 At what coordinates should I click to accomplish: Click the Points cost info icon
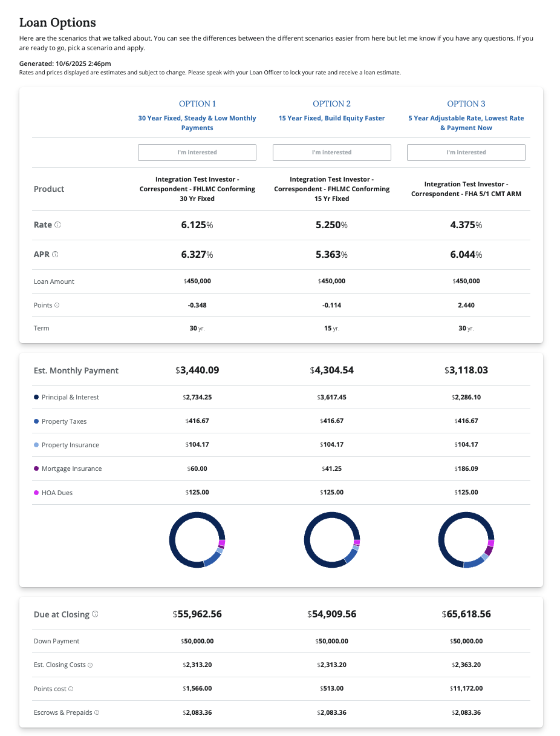[71, 689]
